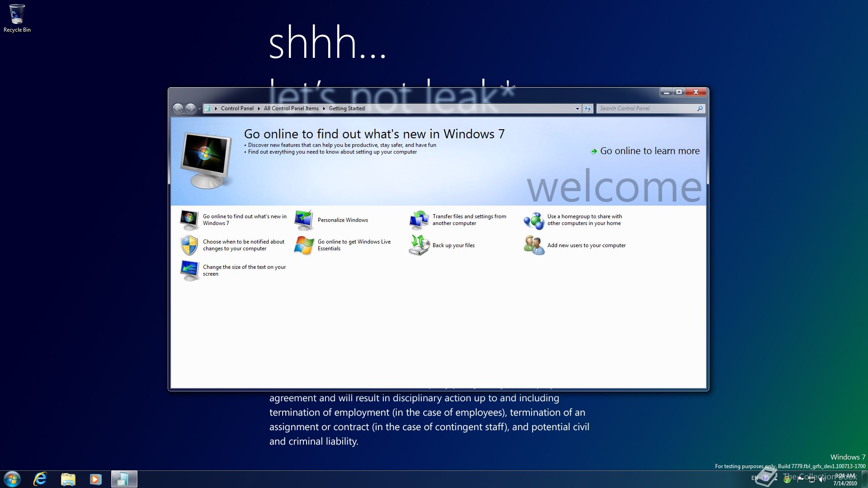The height and width of the screenshot is (488, 868).
Task: Open Windows Live Essentials flag icon
Action: (304, 245)
